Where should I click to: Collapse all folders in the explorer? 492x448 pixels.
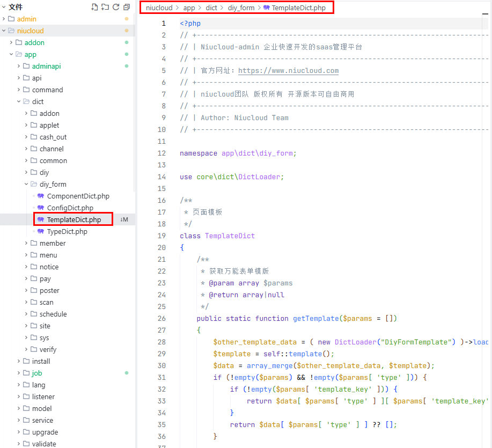pyautogui.click(x=127, y=7)
